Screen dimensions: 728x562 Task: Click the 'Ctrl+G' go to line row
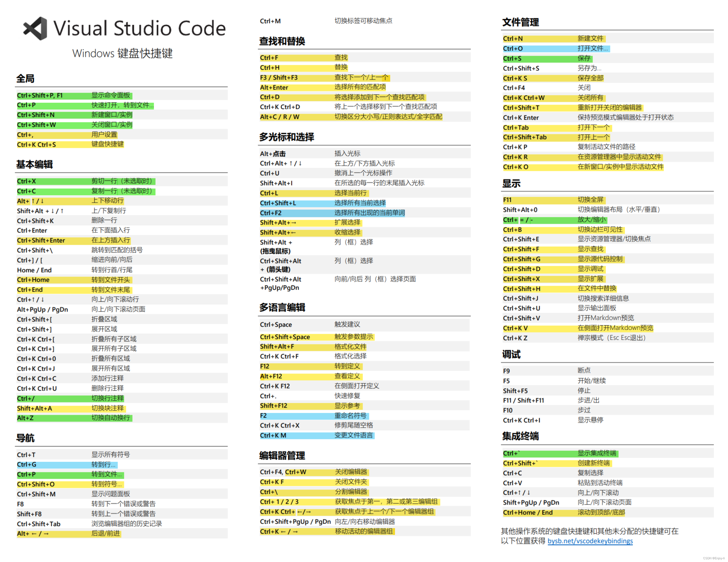122,465
